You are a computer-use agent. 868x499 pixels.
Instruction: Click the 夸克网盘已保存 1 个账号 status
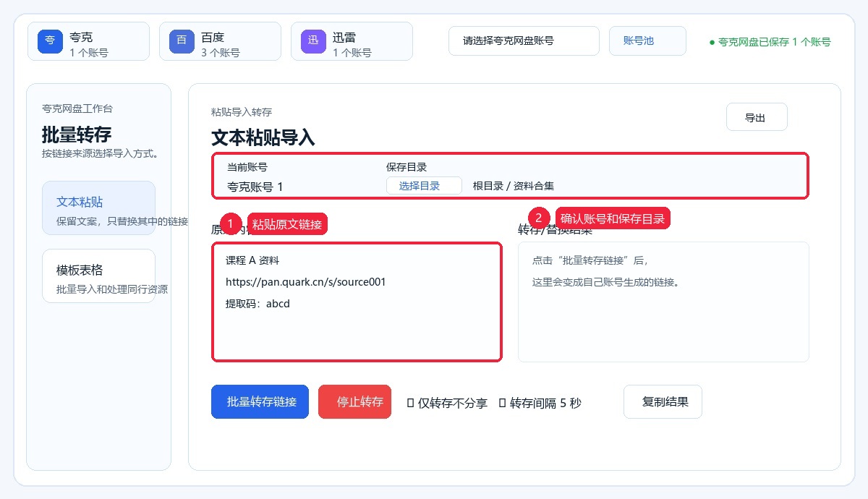770,42
